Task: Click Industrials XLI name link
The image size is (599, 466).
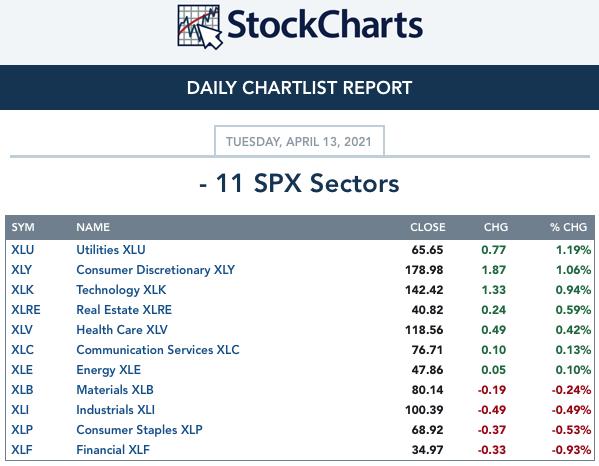Action: tap(115, 410)
